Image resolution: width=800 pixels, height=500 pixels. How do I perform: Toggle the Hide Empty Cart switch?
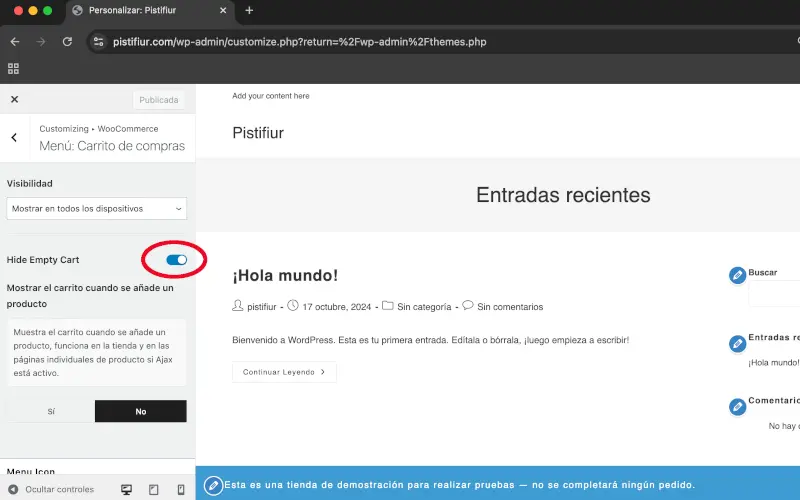(177, 260)
